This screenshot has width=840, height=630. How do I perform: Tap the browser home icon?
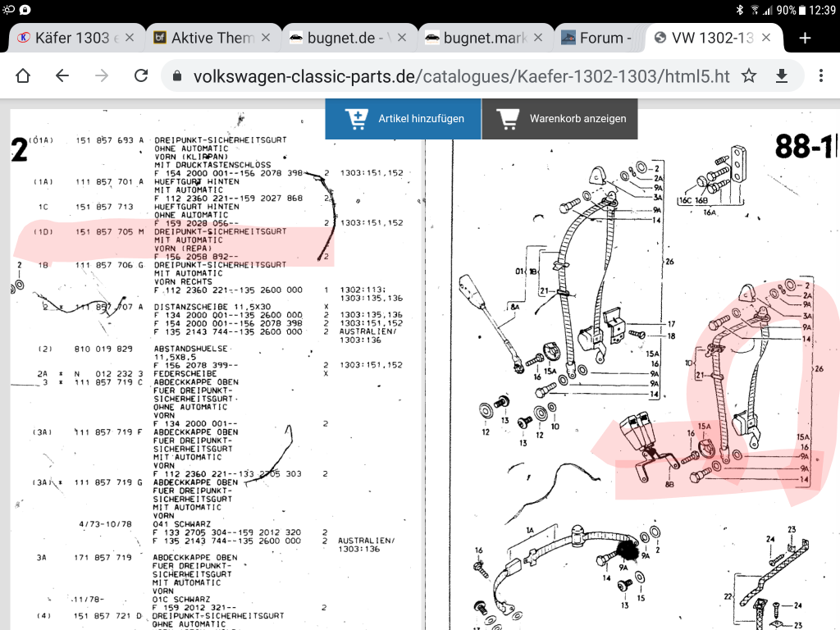pos(23,75)
